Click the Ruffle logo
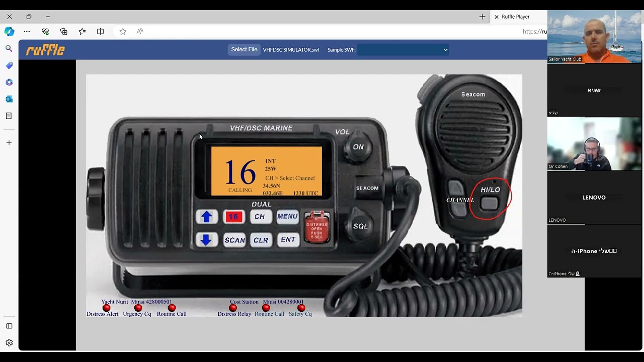 click(x=45, y=50)
